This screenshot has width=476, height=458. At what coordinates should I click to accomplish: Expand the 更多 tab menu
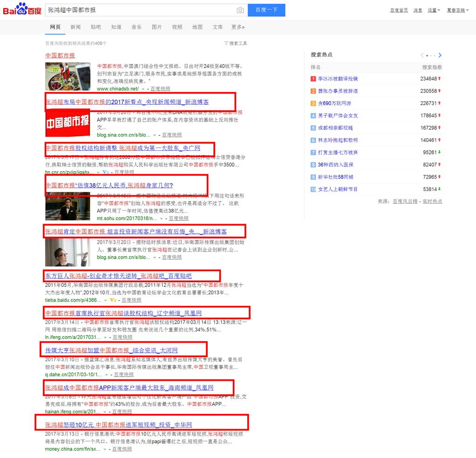(x=238, y=27)
